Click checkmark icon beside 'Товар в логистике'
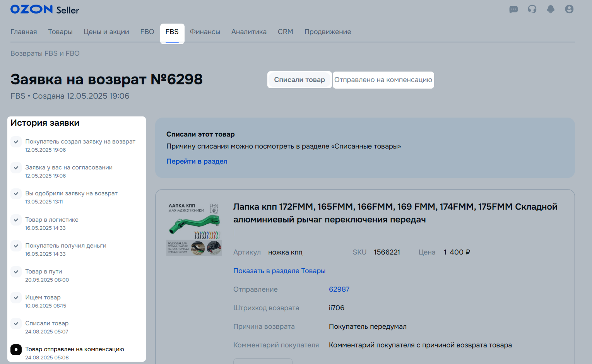592x364 pixels. 16,220
